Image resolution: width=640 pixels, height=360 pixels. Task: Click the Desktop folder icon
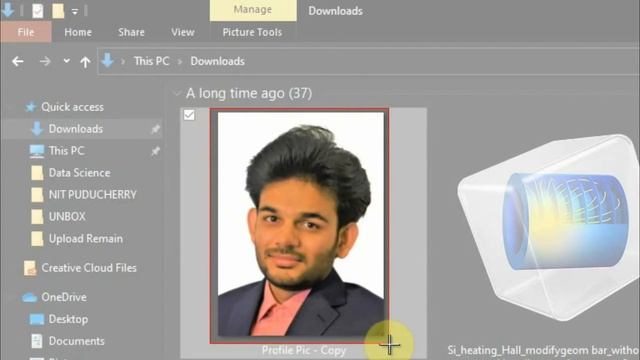click(x=37, y=319)
